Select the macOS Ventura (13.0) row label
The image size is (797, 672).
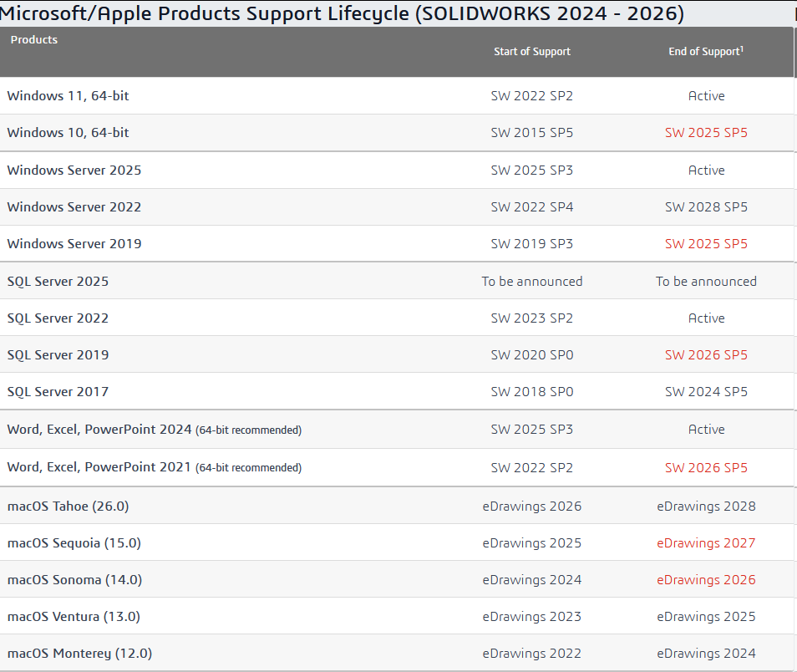click(x=74, y=616)
